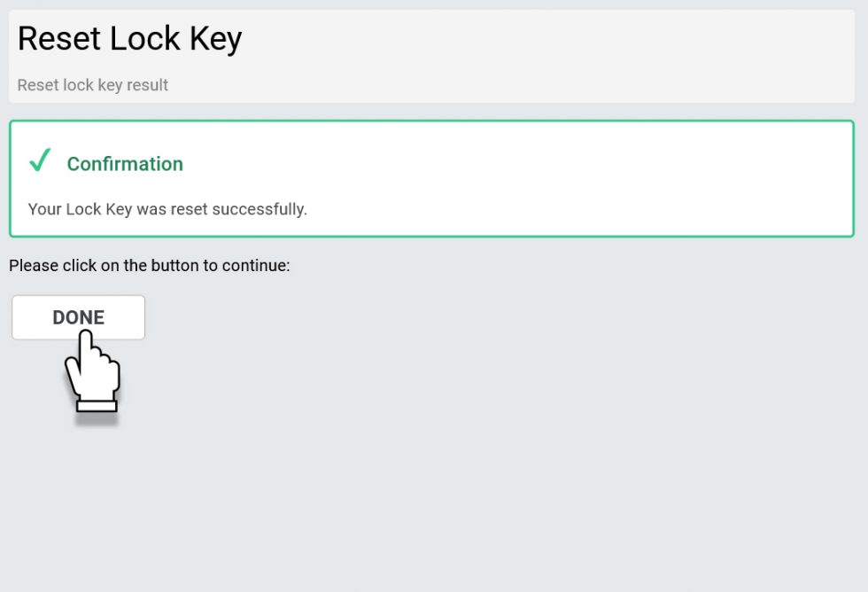Tap the checkmark beside Confirmation heading
Viewport: 868px width, 592px height.
point(39,161)
